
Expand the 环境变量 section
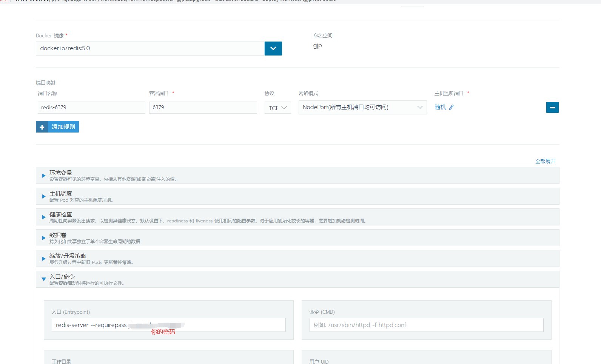point(297,176)
